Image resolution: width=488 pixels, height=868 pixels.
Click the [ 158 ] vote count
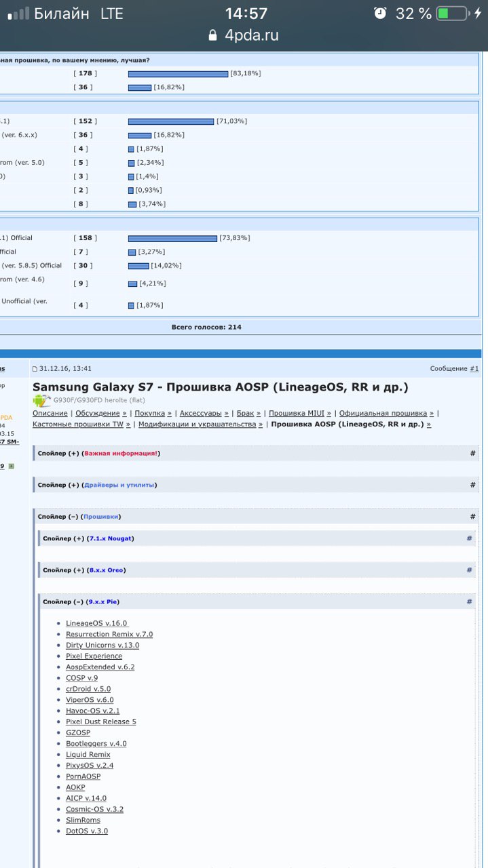click(85, 238)
